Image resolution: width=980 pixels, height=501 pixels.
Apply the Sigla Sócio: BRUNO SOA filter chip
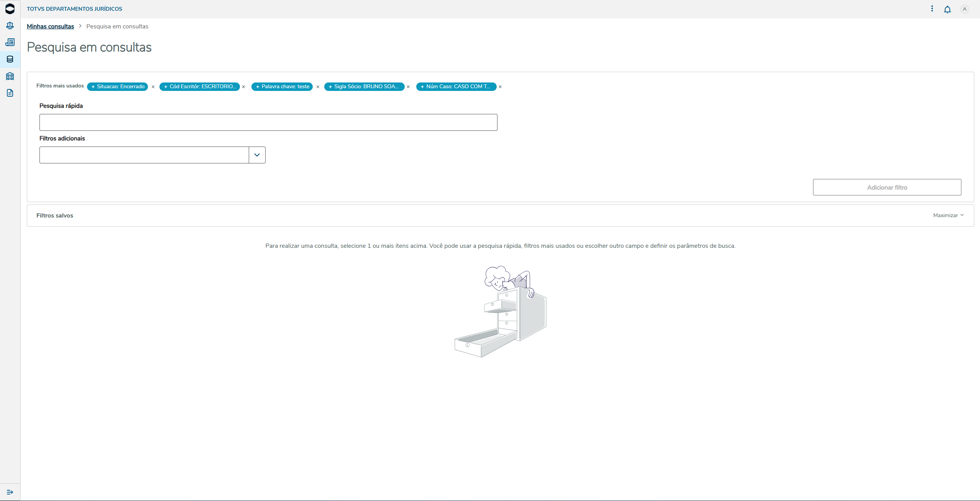pos(364,87)
